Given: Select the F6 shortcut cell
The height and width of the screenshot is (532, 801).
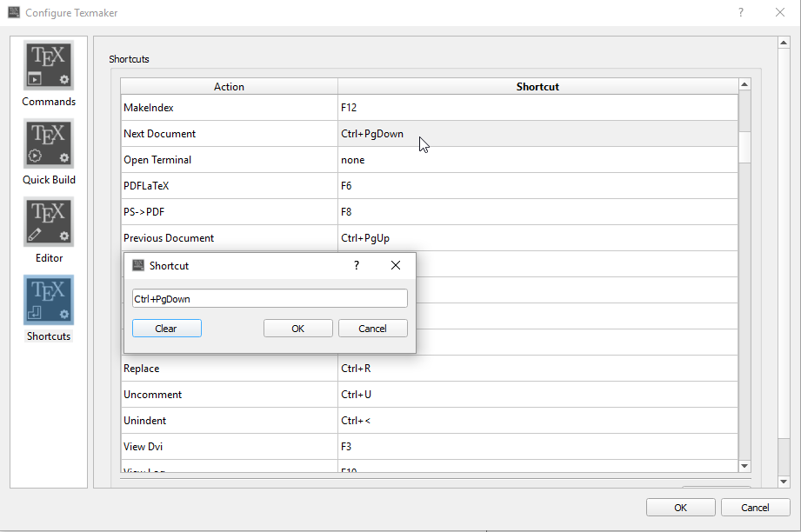Looking at the screenshot, I should pyautogui.click(x=537, y=186).
